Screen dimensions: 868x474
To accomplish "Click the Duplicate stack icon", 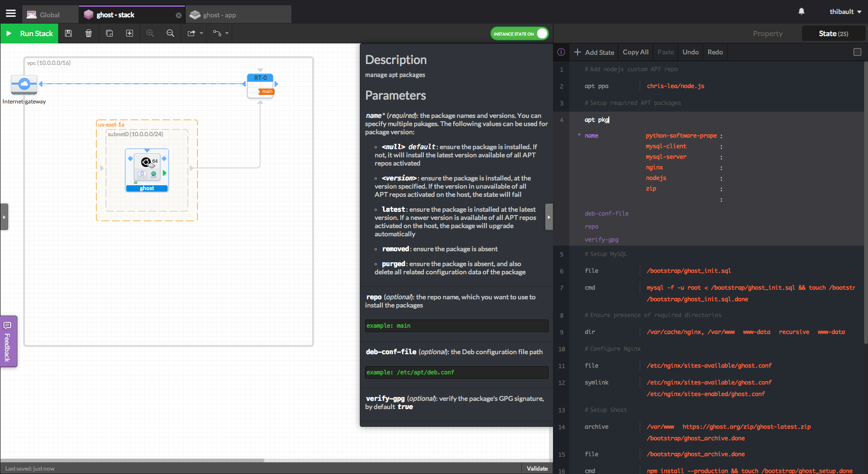I will point(109,33).
